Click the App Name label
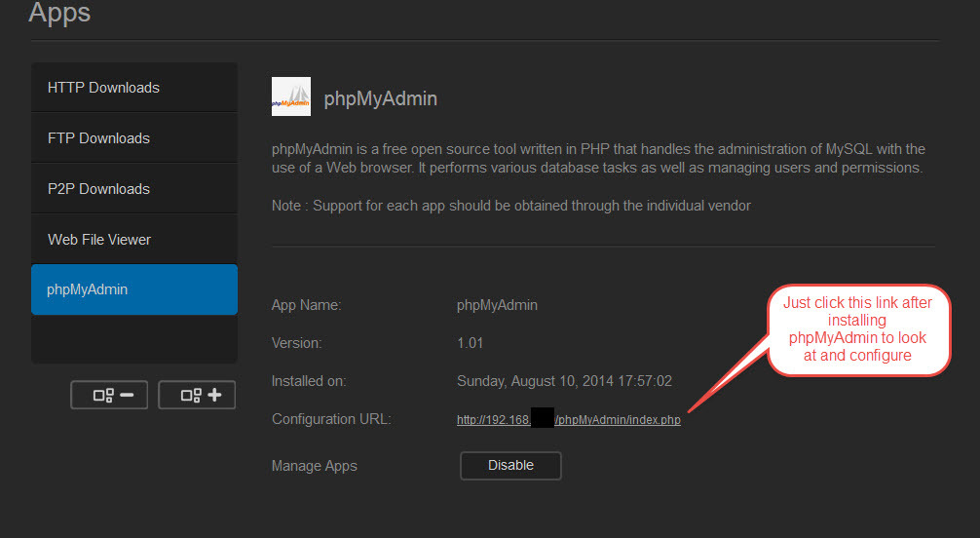Screen dimensions: 980x538 point(306,305)
